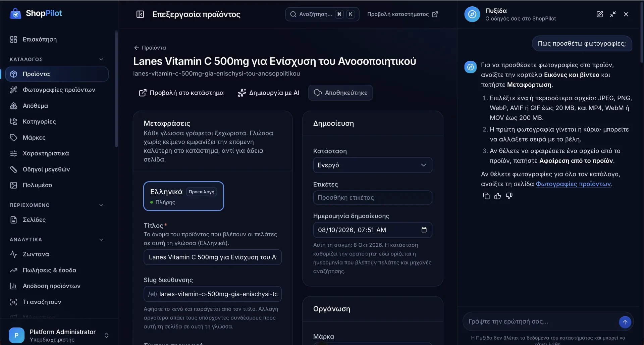Start a new chat in Πυξίδα panel
Viewport: 644px width, 345px height.
click(600, 14)
